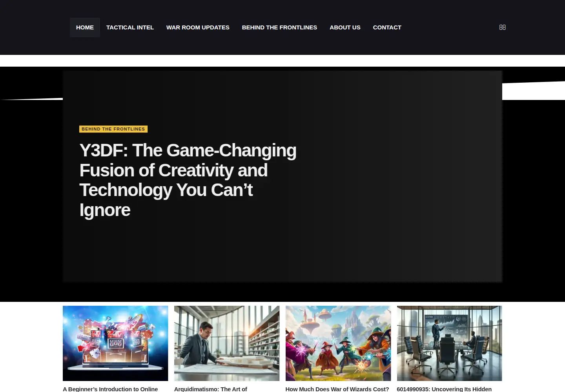
Task: Open 6014990935: Uncovering Its Hidden article
Action: pyautogui.click(x=444, y=389)
